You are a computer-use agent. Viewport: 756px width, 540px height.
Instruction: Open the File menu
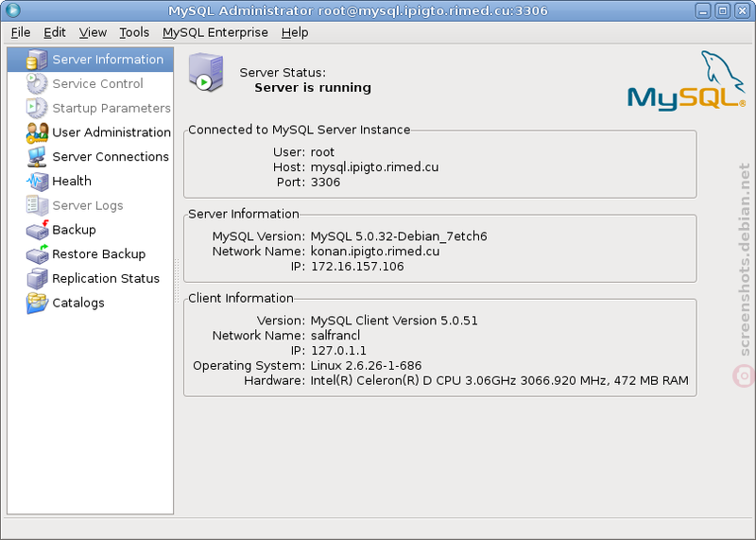(21, 32)
